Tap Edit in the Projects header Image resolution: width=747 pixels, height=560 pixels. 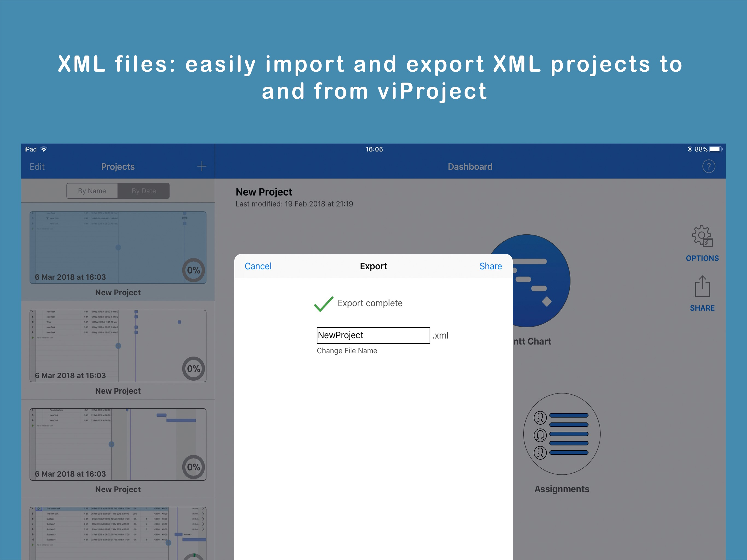pyautogui.click(x=37, y=167)
